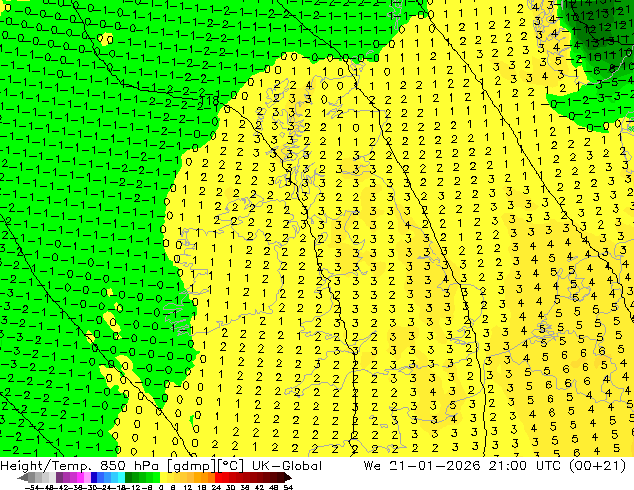Click the '12' legend scale label

(187, 487)
